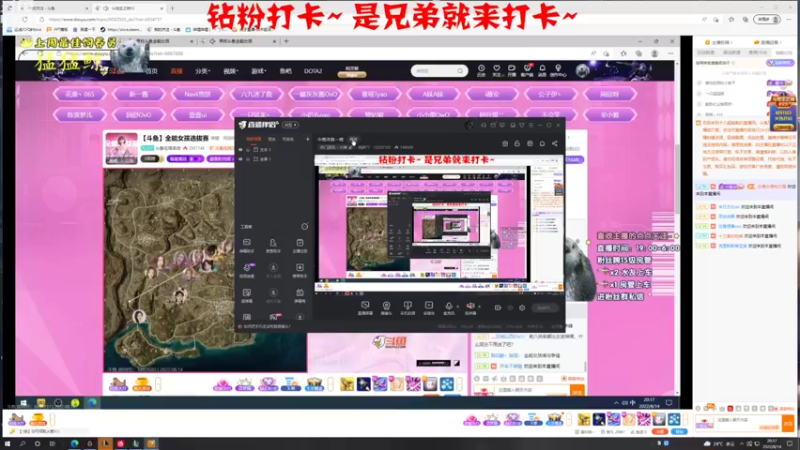Click the 开播 icon in Douyu header
This screenshot has width=800, height=450.
click(511, 70)
